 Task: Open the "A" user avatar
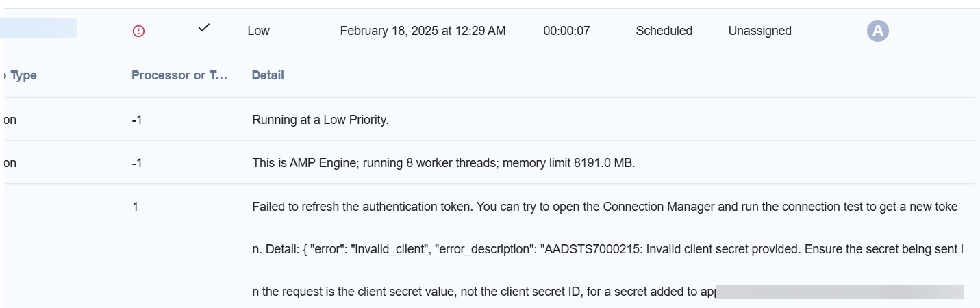tap(877, 31)
